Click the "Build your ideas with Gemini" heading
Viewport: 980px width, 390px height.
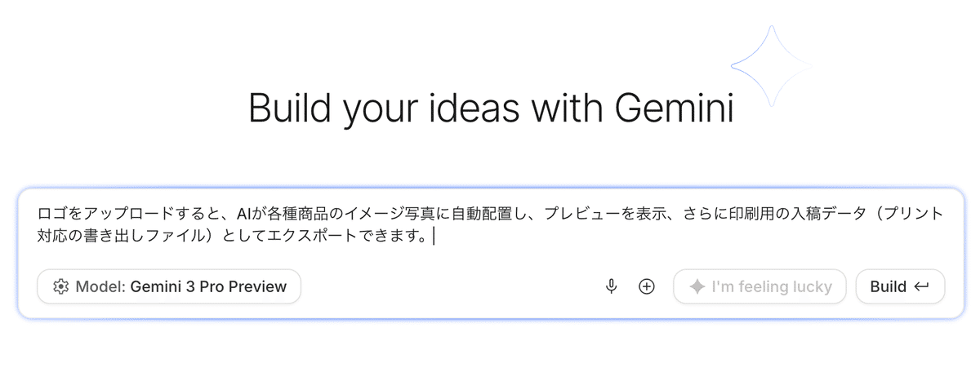tap(490, 109)
